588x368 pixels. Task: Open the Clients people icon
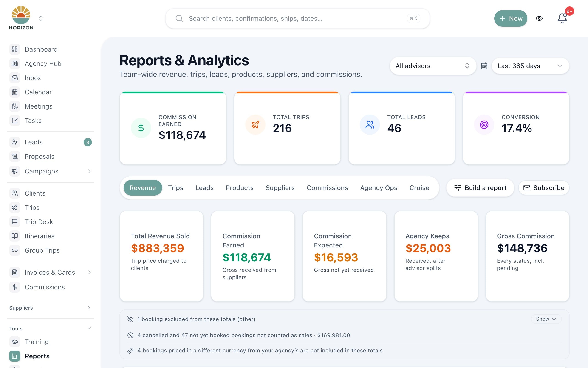[x=14, y=193]
